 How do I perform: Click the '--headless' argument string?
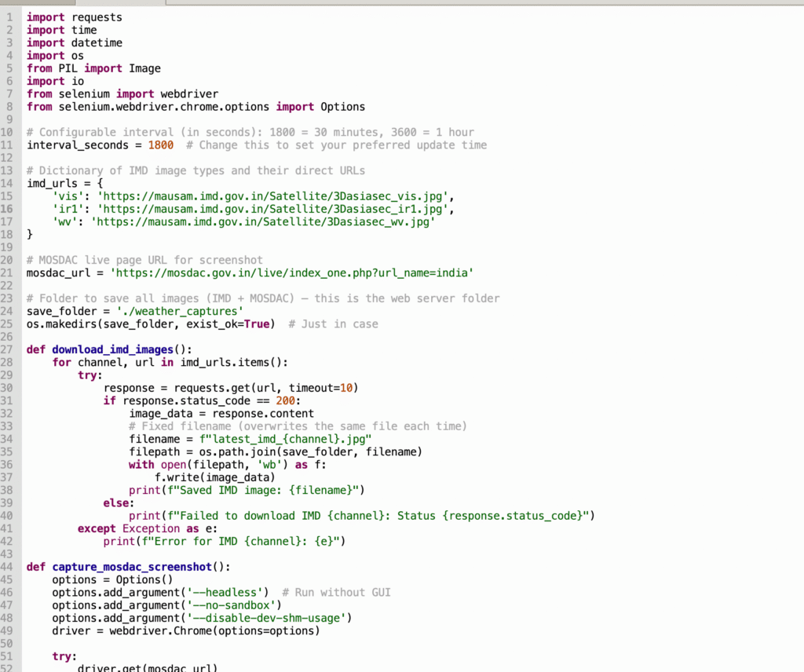[225, 593]
